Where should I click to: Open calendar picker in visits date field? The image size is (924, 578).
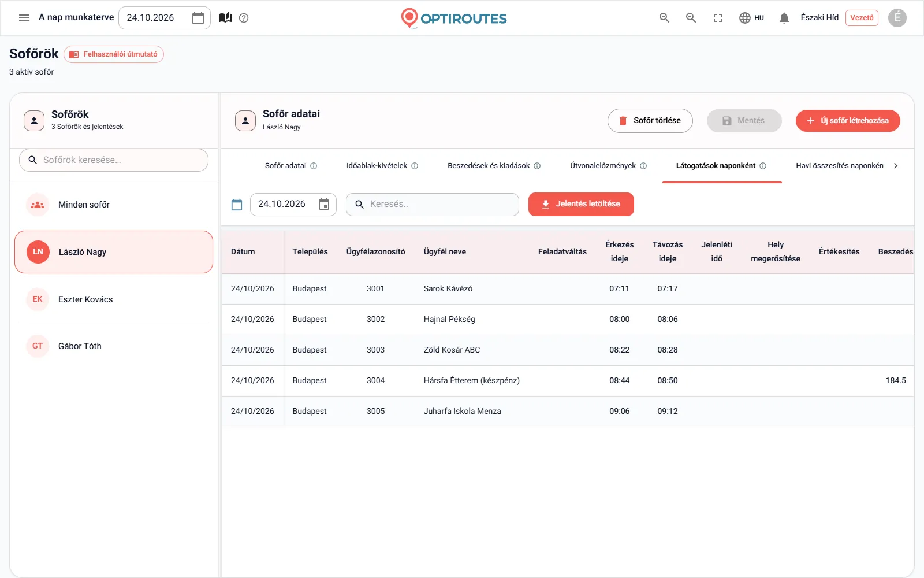[324, 204]
